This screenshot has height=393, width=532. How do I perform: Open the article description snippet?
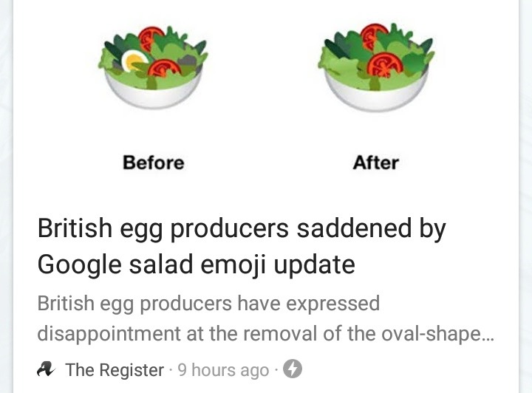coord(265,318)
